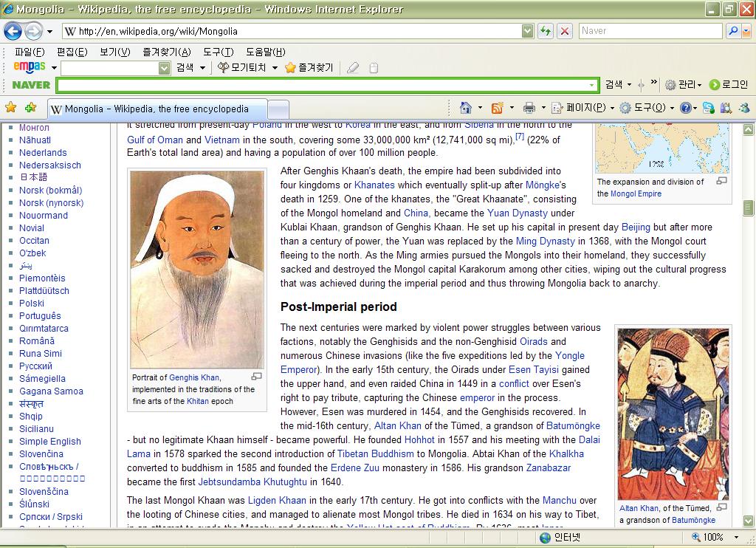
Task: Open the Ligden Khaan link
Action: [x=277, y=501]
